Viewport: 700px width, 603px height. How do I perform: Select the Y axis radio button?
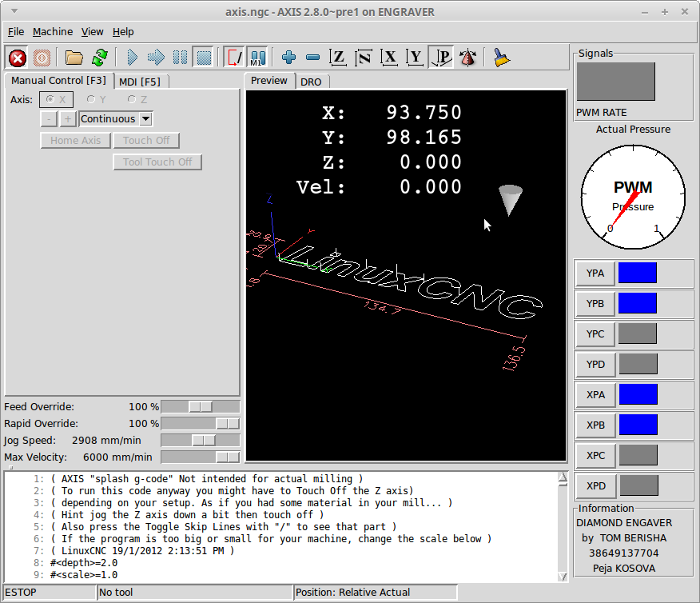click(x=97, y=100)
